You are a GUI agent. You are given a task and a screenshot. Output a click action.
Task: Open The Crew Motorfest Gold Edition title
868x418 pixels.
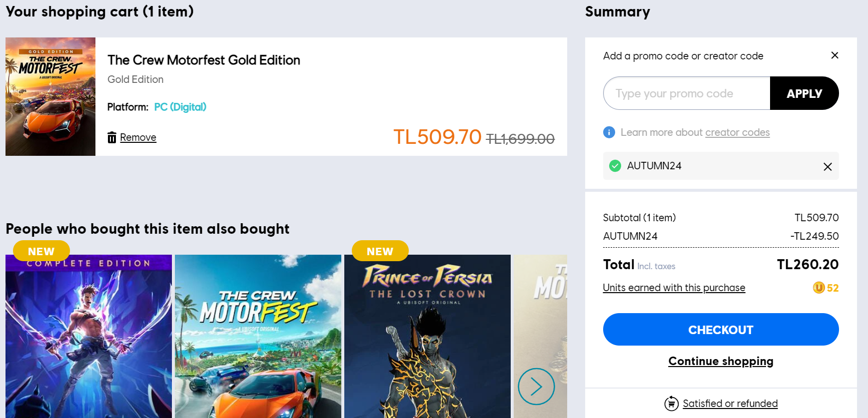point(204,60)
